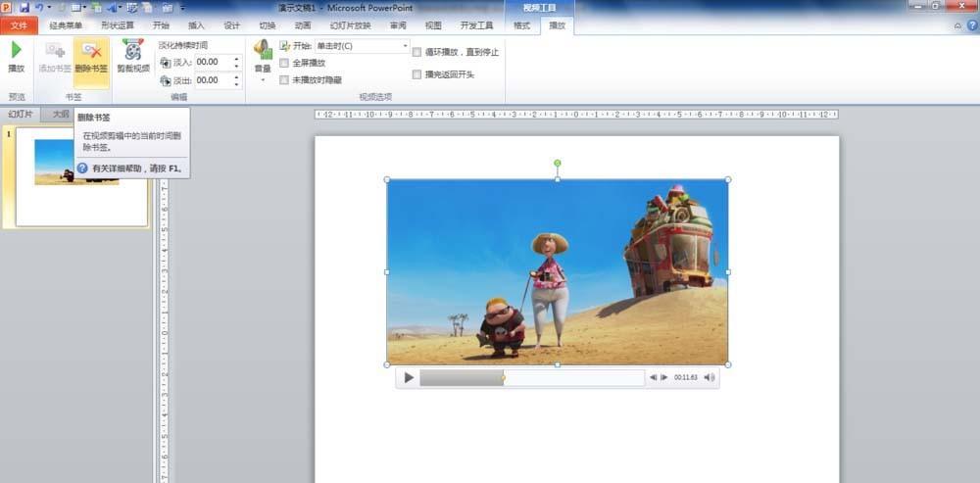The image size is (980, 483).
Task: Click the video player progress bar
Action: click(532, 377)
